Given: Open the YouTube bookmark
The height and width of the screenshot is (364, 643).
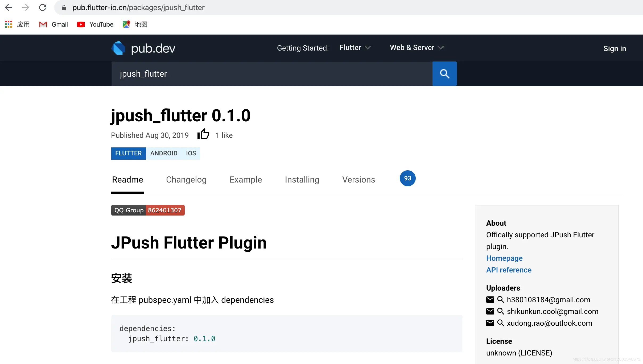Looking at the screenshot, I should (x=95, y=24).
